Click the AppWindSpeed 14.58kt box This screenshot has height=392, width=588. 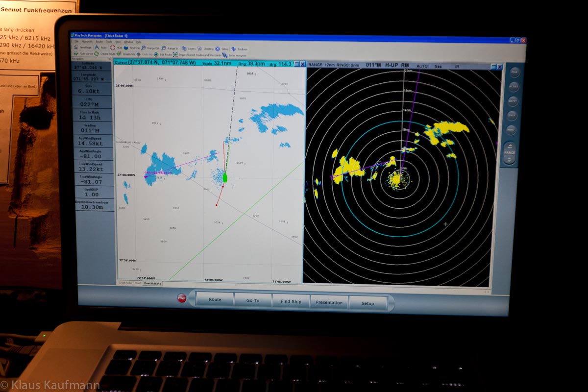(92, 141)
